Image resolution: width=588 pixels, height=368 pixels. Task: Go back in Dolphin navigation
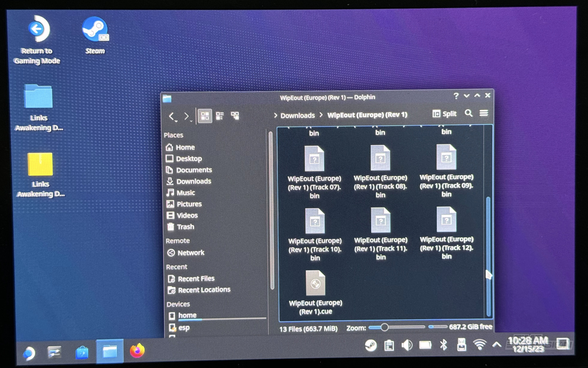(x=171, y=116)
